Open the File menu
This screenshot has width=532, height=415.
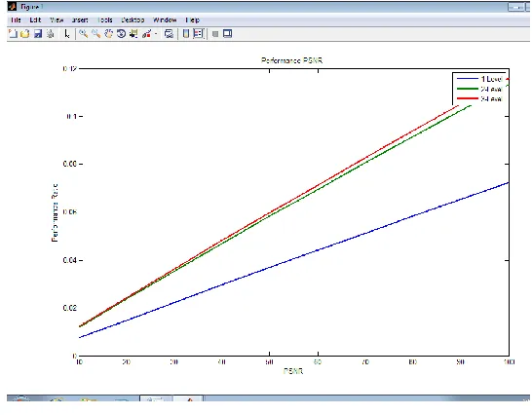16,20
